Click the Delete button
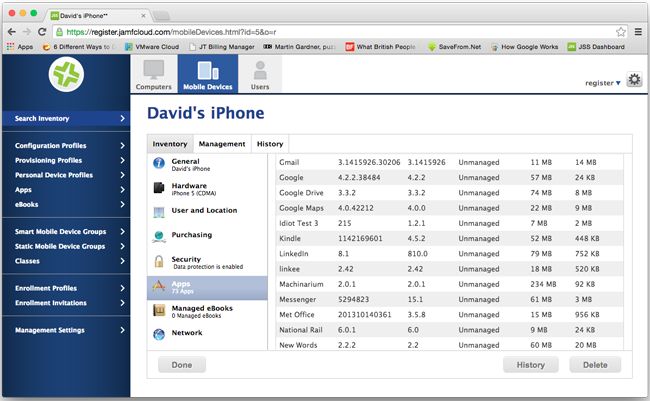The width and height of the screenshot is (650, 401). (595, 365)
